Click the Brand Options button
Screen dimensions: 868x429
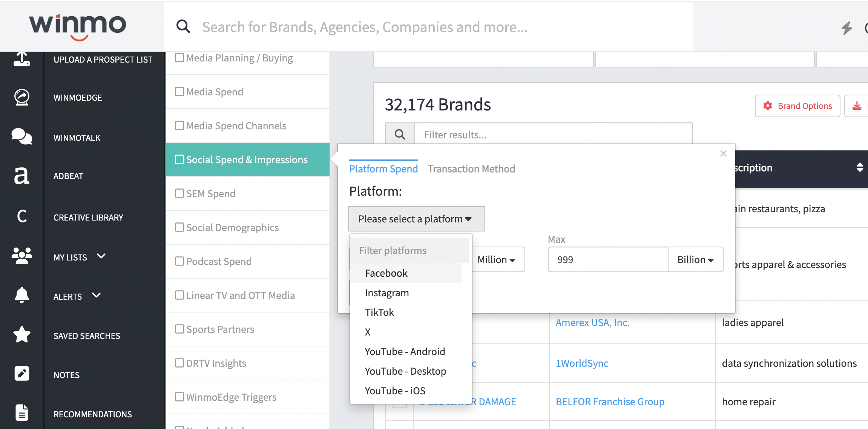pyautogui.click(x=797, y=106)
